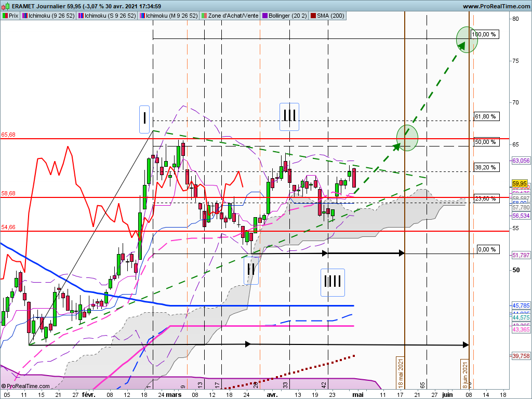Click the yellow 59,95 current price tag
Viewport: 532px width, 399px height.
(x=521, y=183)
